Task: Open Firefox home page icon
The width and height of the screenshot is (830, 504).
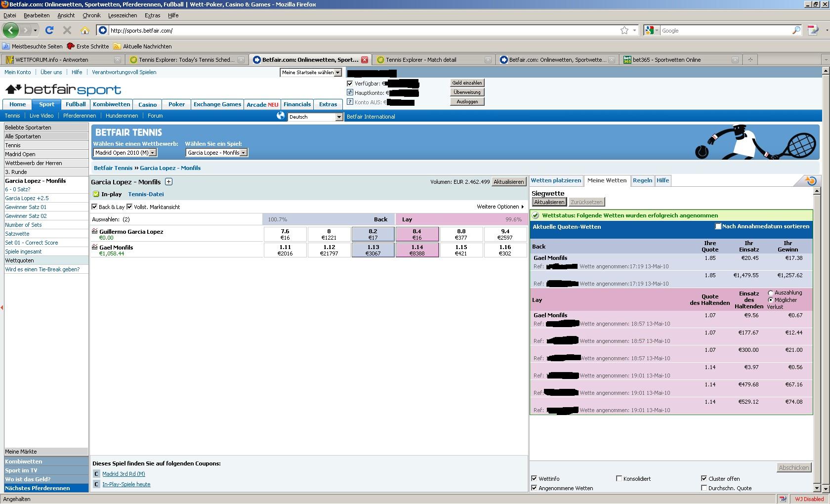Action: pos(84,30)
